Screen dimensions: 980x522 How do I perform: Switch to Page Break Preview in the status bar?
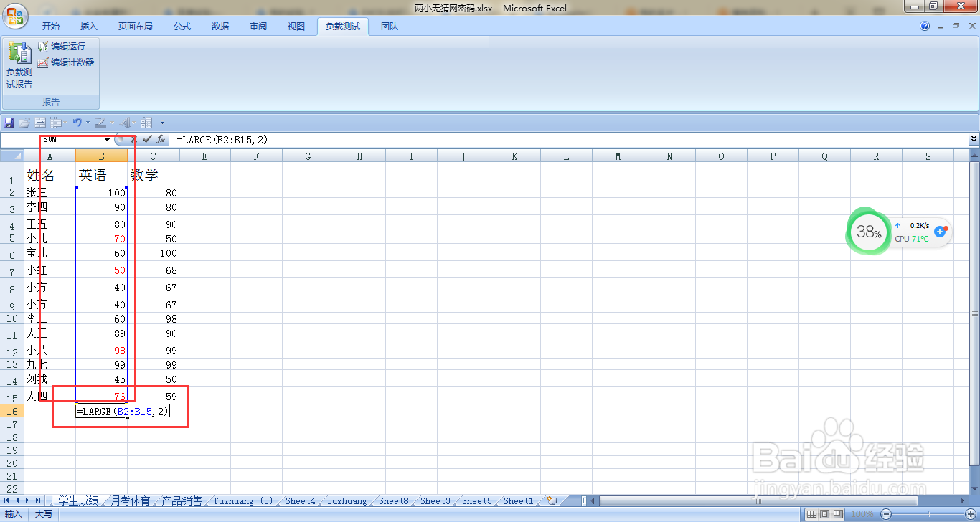838,514
